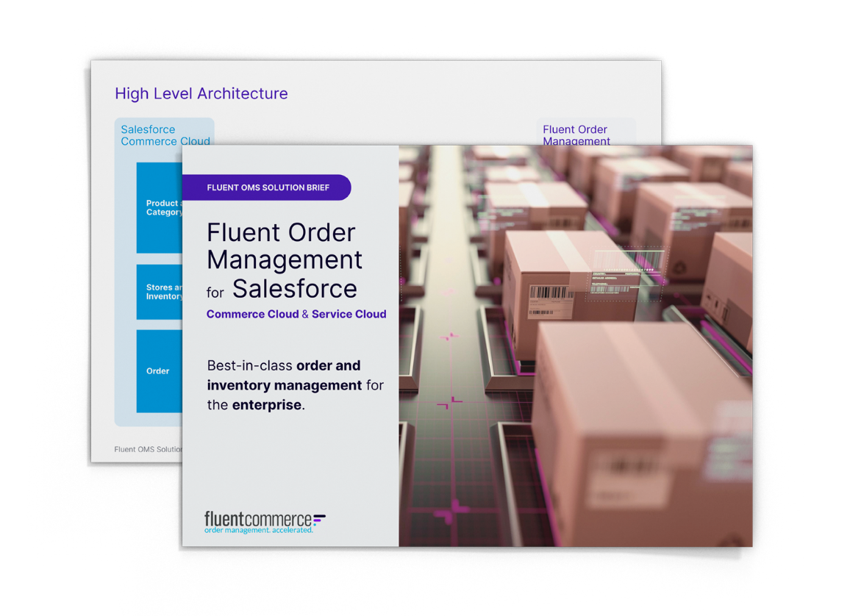This screenshot has width=850, height=616.
Task: Click the fluentcommerce logo on the cover
Action: click(x=265, y=522)
